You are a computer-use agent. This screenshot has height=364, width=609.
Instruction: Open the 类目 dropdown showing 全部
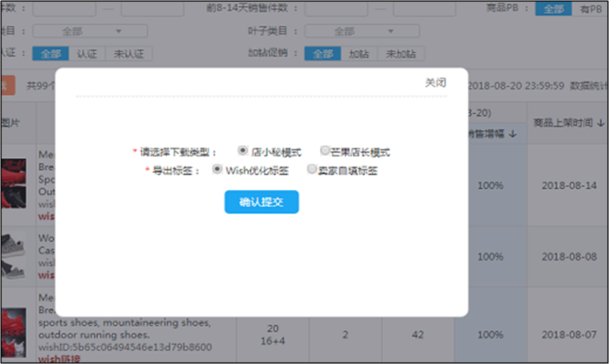(90, 32)
